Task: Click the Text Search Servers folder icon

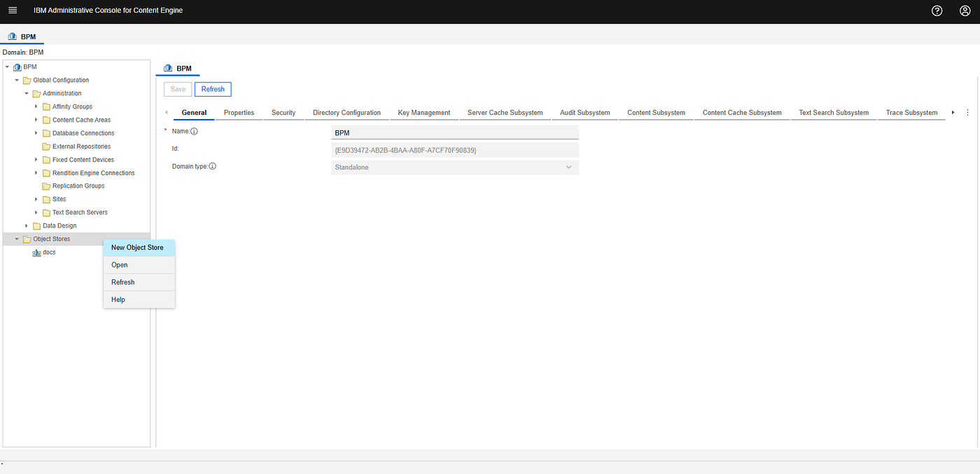Action: pos(46,213)
